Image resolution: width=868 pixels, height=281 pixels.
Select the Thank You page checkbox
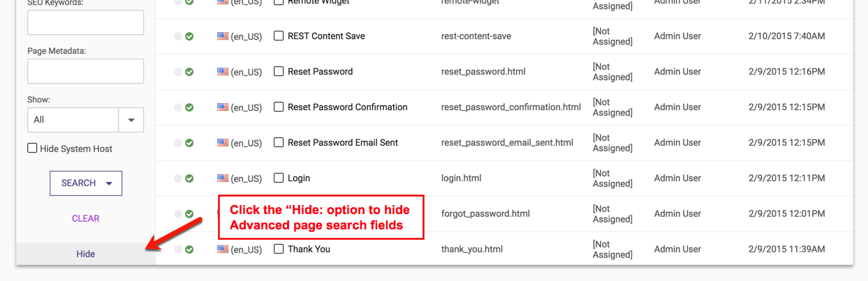279,250
